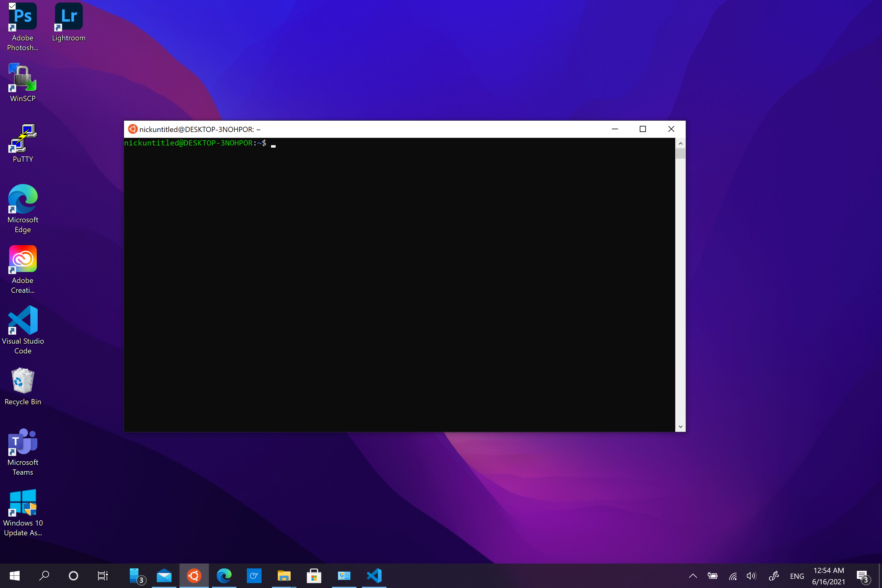
Task: Click Show desktop sliver at taskbar end
Action: click(x=880, y=576)
